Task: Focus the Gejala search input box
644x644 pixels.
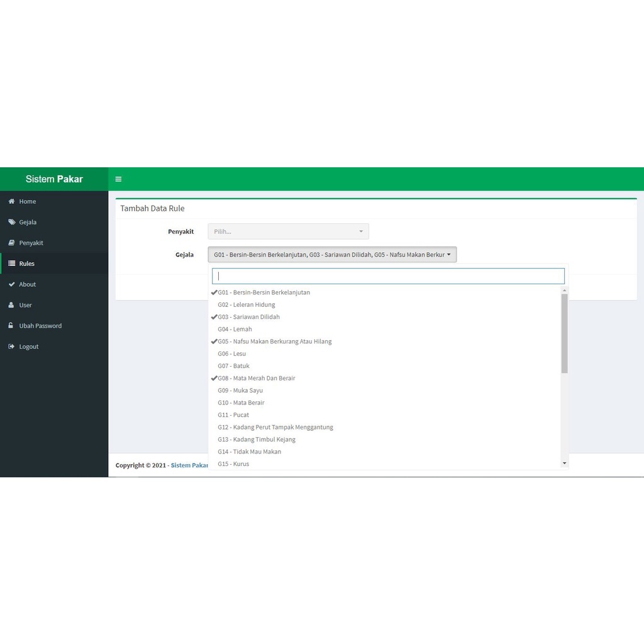Action: 388,276
